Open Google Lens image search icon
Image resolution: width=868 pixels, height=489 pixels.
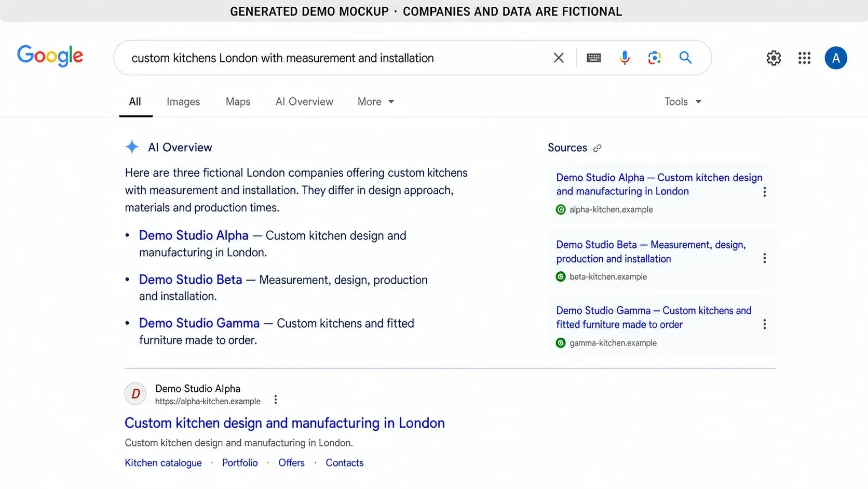coord(655,58)
